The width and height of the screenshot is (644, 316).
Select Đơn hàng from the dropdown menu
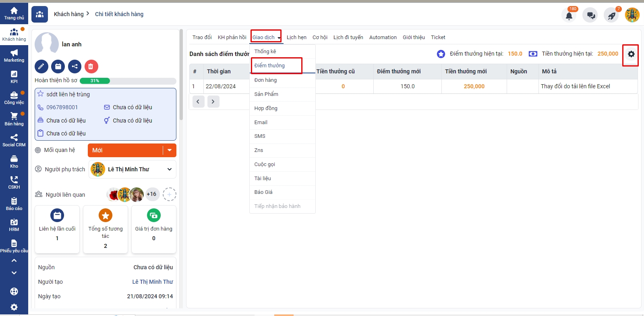click(x=265, y=80)
